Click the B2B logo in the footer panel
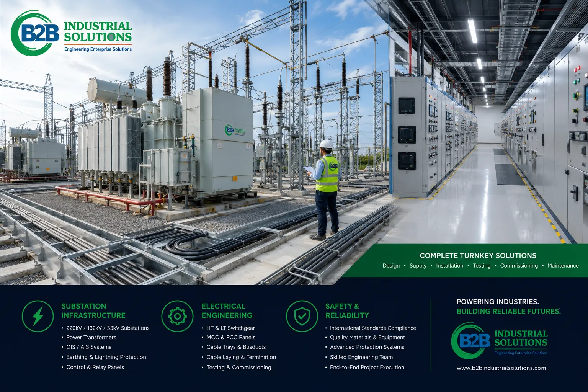This screenshot has height=392, width=588. click(500, 340)
